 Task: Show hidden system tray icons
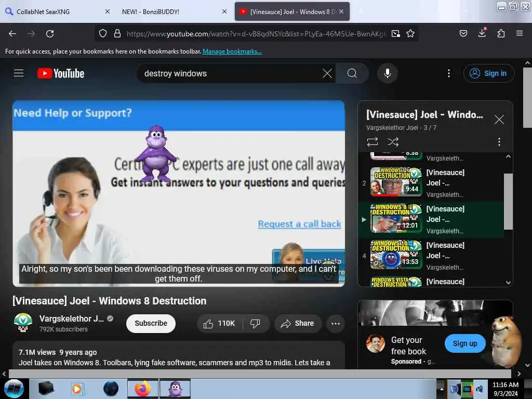[x=442, y=389]
